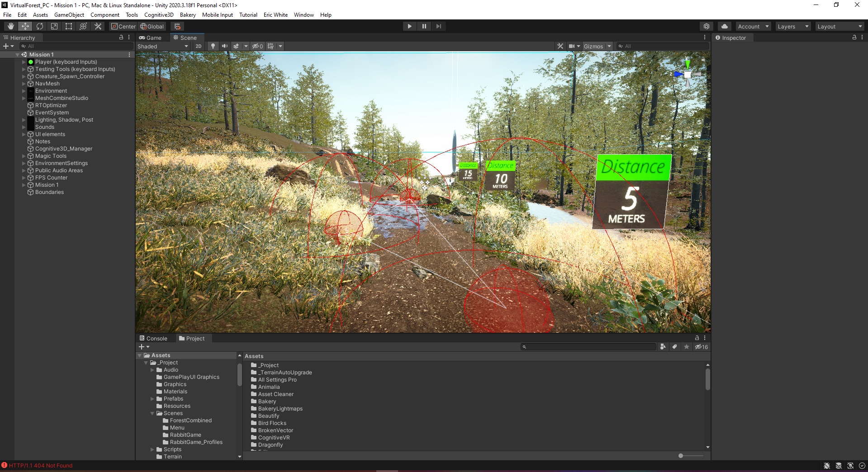Show favorites star in Project panel
The width and height of the screenshot is (868, 472).
pyautogui.click(x=687, y=347)
